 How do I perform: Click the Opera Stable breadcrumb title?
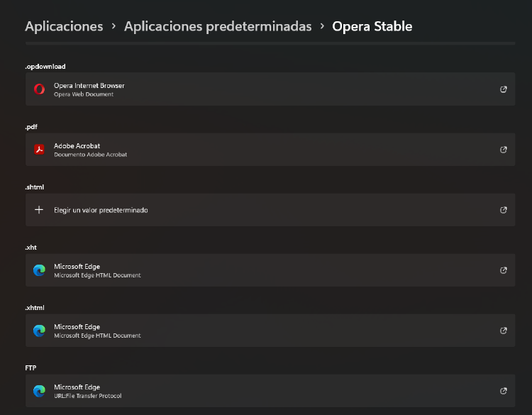tap(372, 26)
